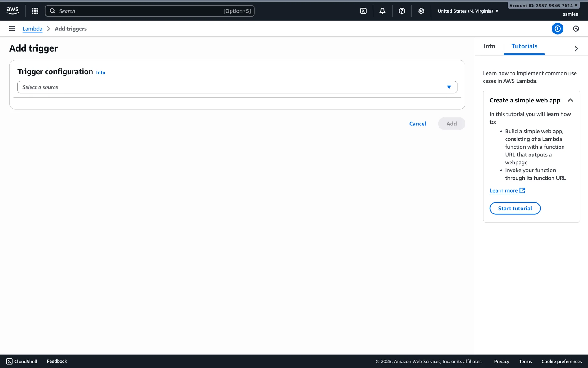Click the AWS logo home icon
The image size is (588, 368).
click(13, 11)
